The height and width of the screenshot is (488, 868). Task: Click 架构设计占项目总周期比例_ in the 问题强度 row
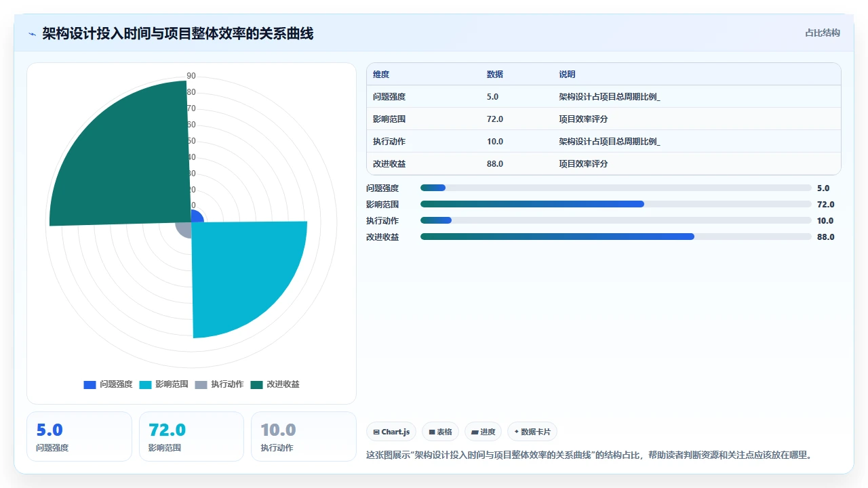pyautogui.click(x=610, y=97)
